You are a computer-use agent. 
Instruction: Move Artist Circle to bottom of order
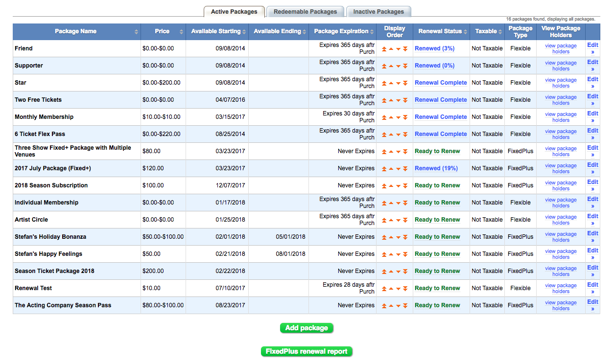(x=405, y=220)
